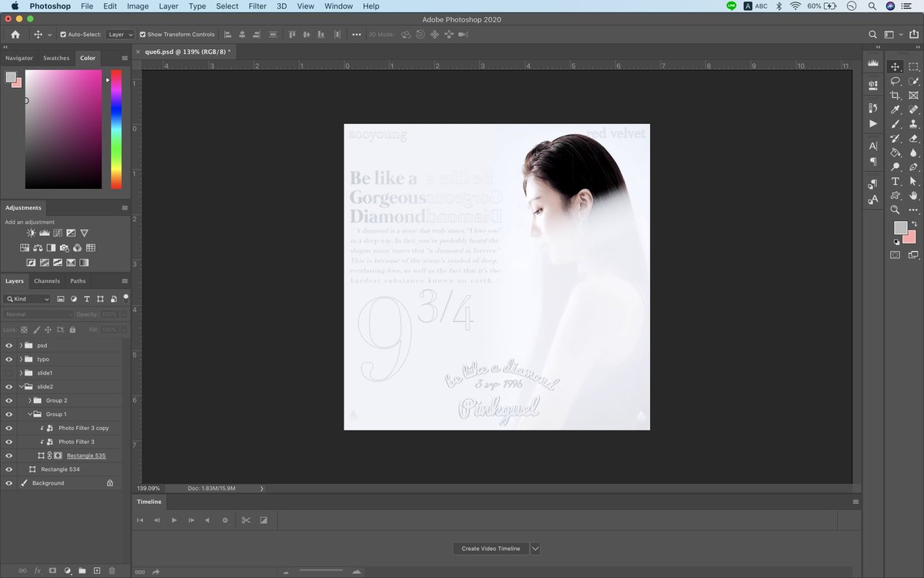Expand the typo group

point(21,359)
